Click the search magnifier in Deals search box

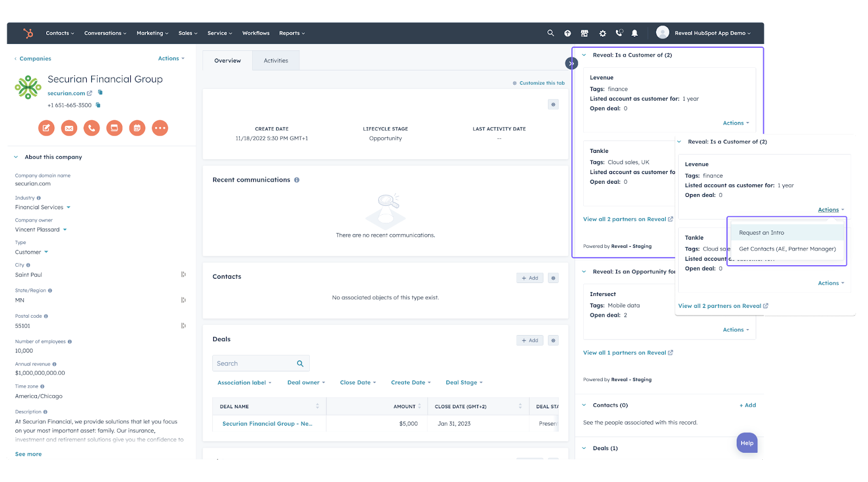click(x=300, y=363)
